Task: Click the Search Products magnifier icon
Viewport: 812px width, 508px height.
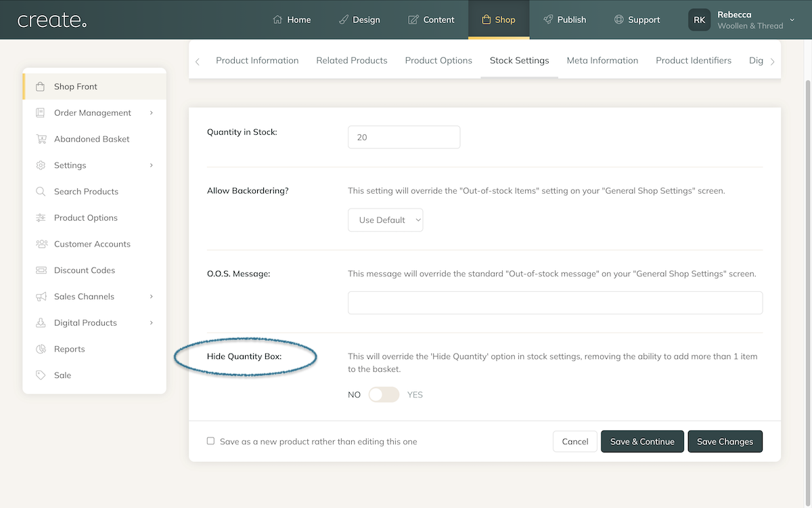Action: click(x=41, y=192)
